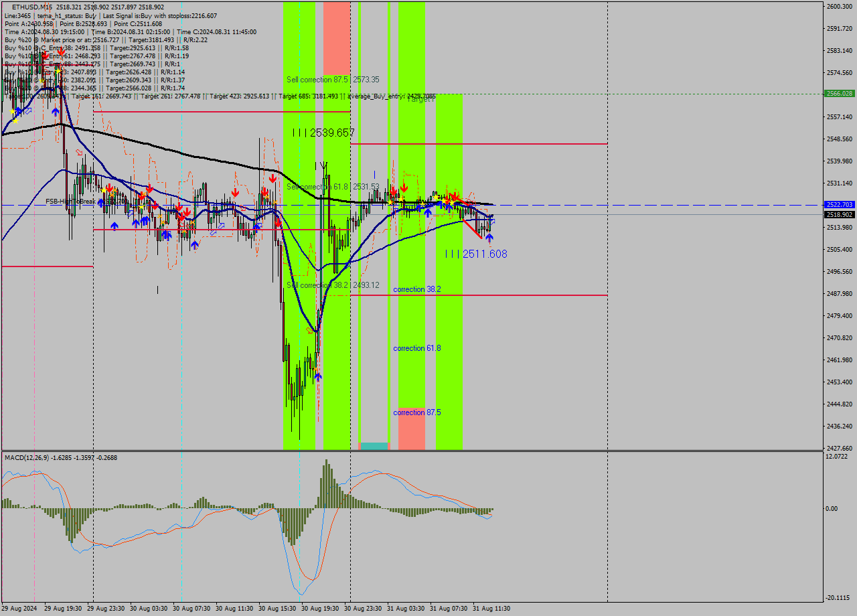Click the 2574.560 price axis value
This screenshot has height=616, width=857.
point(840,72)
